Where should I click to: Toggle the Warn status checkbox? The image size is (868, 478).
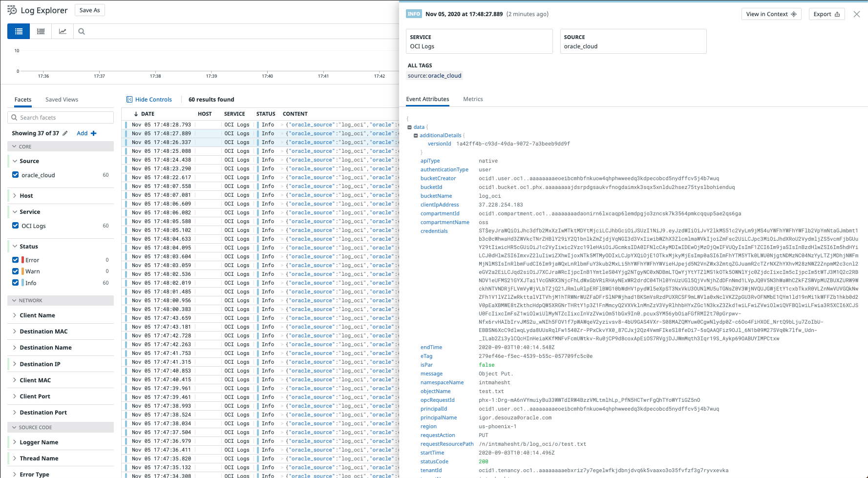click(x=16, y=271)
